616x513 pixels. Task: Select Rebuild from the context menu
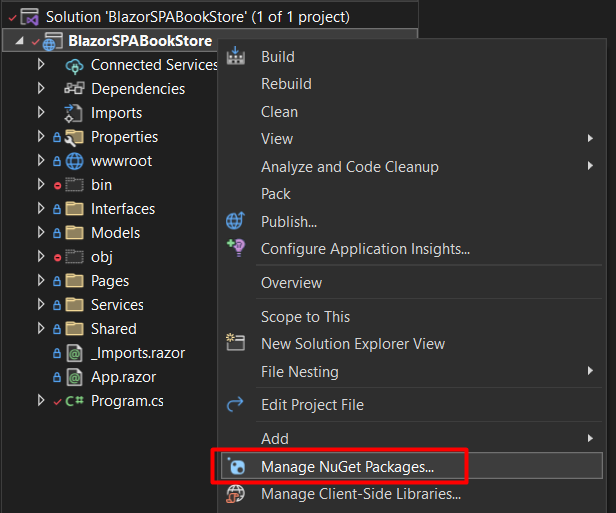(286, 84)
